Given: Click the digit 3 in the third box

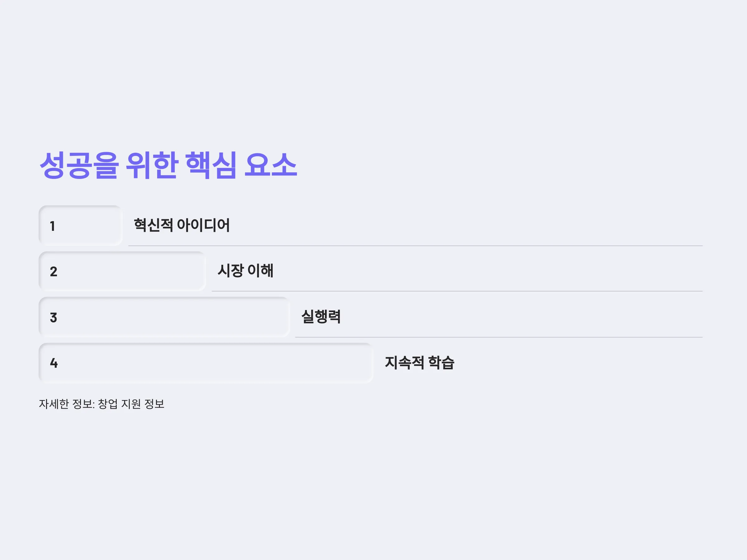Looking at the screenshot, I should click(x=53, y=318).
